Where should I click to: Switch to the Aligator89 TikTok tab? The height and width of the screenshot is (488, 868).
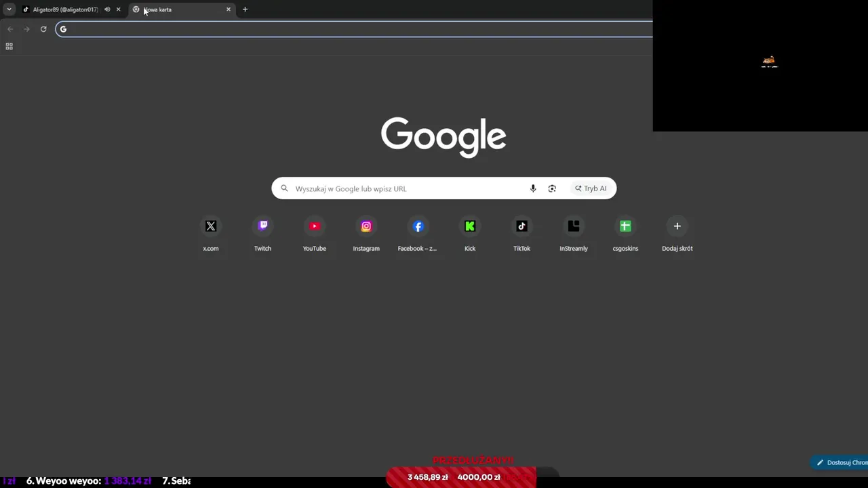pyautogui.click(x=65, y=9)
